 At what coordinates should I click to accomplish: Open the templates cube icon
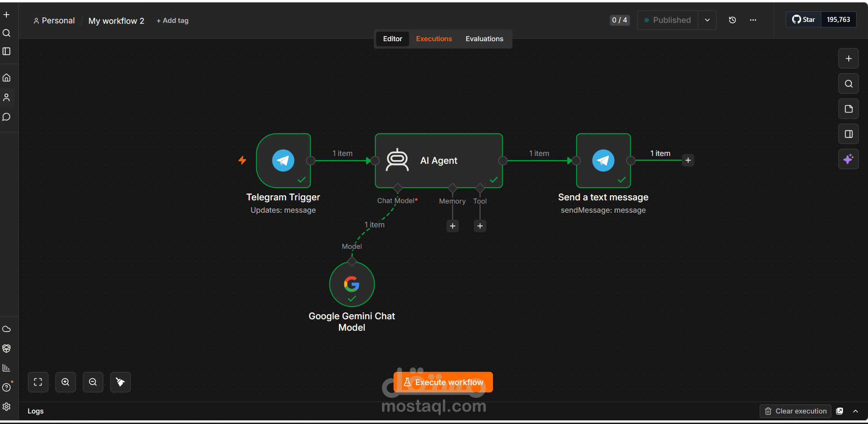tap(6, 349)
